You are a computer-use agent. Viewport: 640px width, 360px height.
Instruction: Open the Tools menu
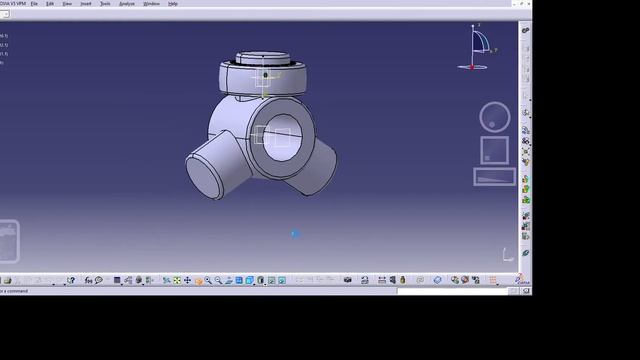[105, 4]
